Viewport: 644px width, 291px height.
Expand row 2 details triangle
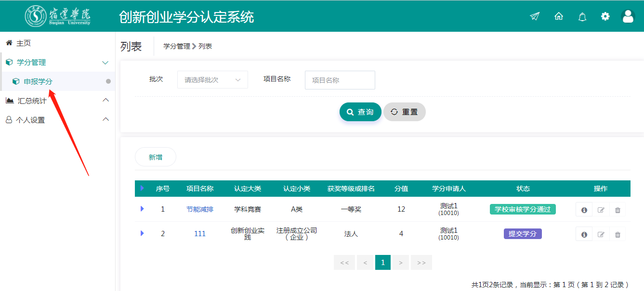(142, 233)
